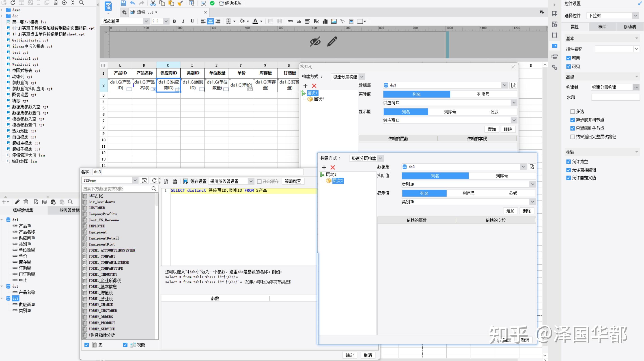Click insert image icon in toolbar
This screenshot has width=644, height=361.
pyautogui.click(x=334, y=21)
